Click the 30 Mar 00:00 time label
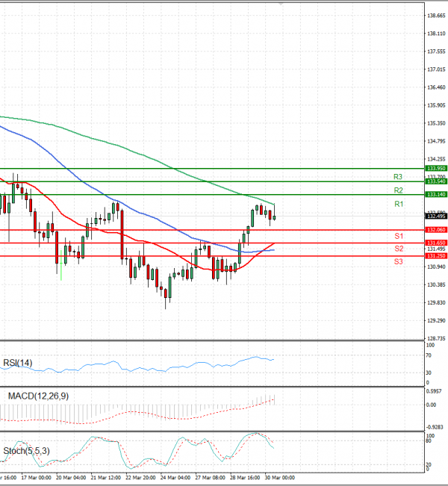 pos(280,478)
